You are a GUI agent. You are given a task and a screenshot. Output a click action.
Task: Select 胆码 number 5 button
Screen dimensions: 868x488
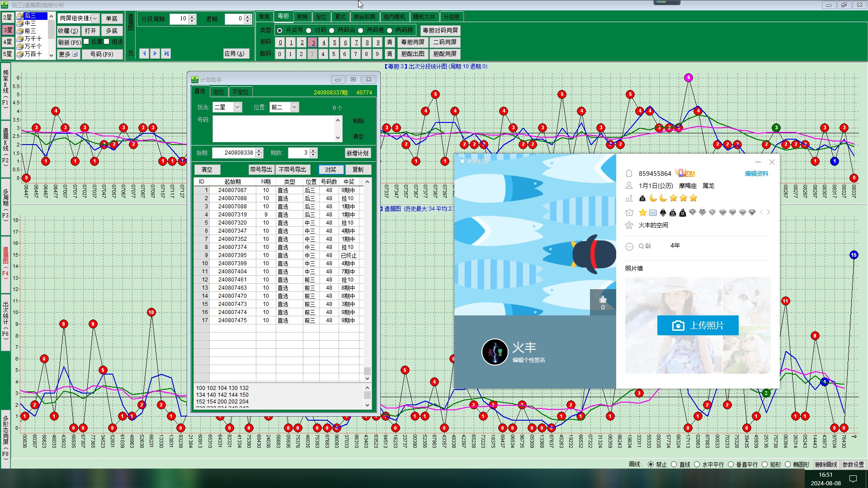coord(335,42)
